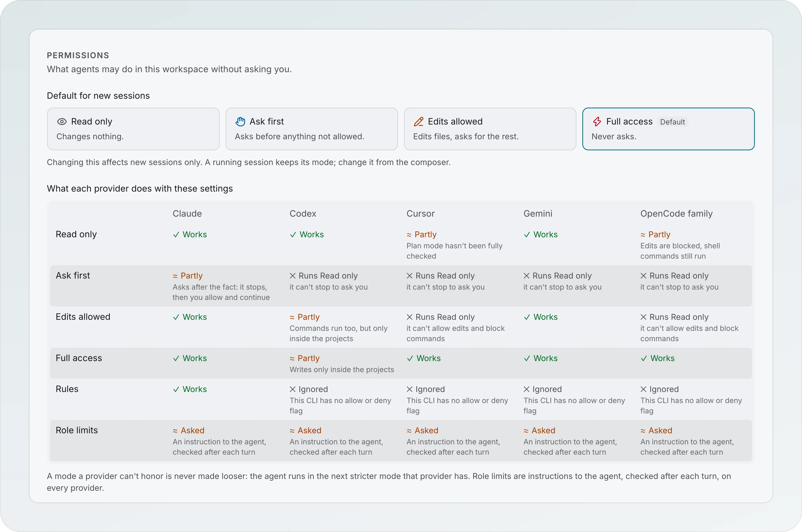This screenshot has width=802, height=532.
Task: Select the Read only default mode card
Action: [x=133, y=129]
